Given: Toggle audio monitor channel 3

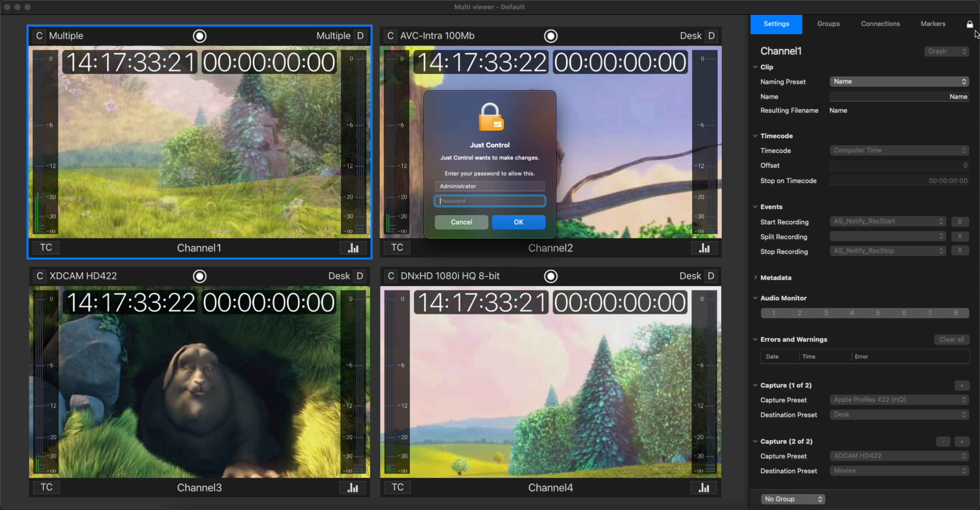Looking at the screenshot, I should click(x=826, y=313).
